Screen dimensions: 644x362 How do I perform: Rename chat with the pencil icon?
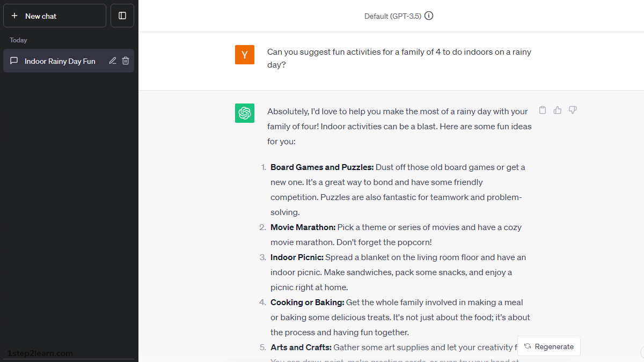[113, 61]
